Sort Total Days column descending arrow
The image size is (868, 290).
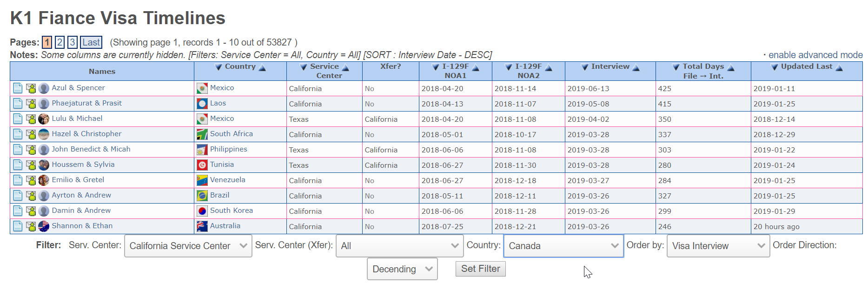676,67
